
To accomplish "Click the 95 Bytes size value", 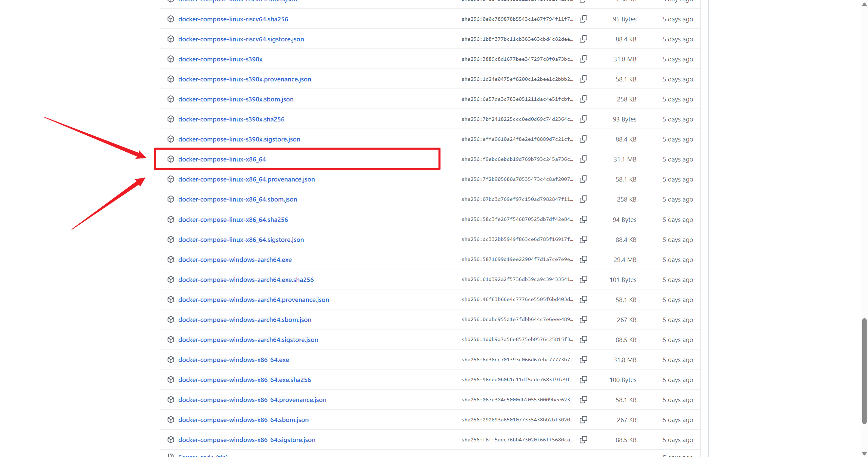I will click(625, 19).
